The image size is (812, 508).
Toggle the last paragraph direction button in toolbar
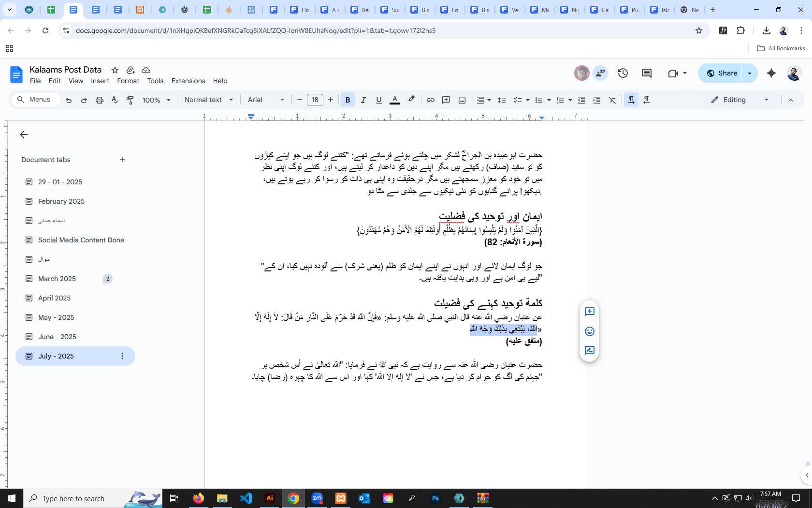click(647, 100)
